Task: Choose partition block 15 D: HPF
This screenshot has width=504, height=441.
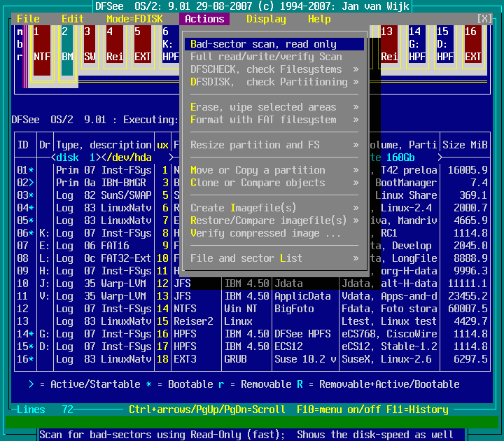Action: pyautogui.click(x=444, y=47)
